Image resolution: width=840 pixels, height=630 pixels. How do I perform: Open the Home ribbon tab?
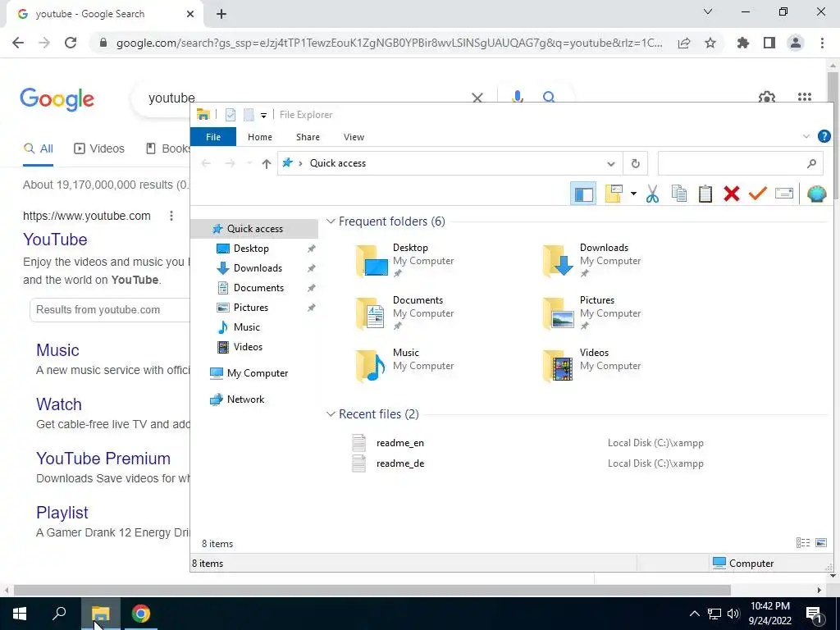tap(260, 137)
